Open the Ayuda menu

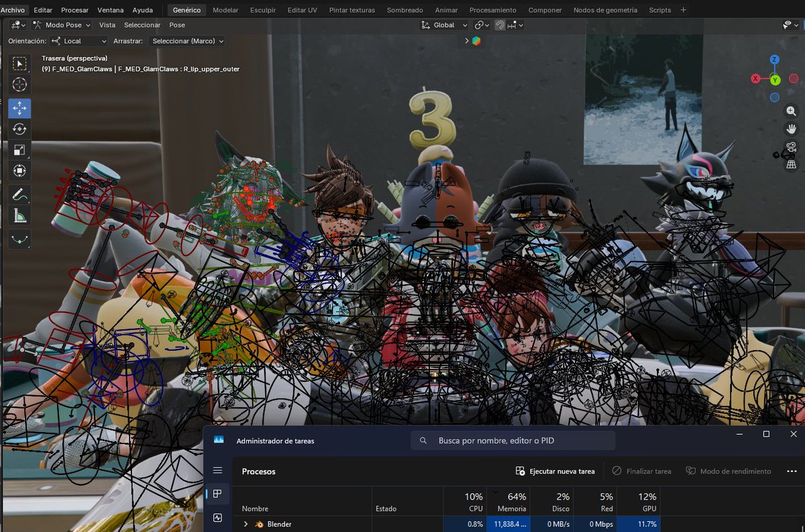[142, 10]
